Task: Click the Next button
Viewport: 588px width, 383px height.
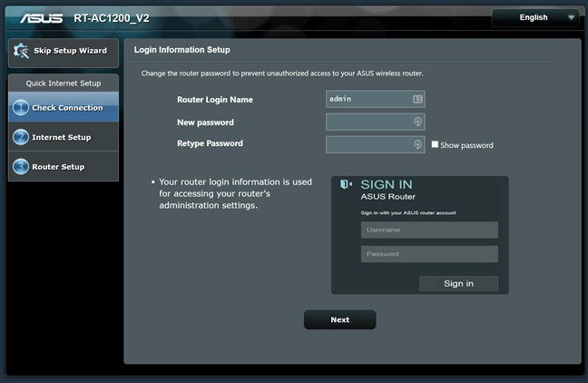Action: pos(339,319)
